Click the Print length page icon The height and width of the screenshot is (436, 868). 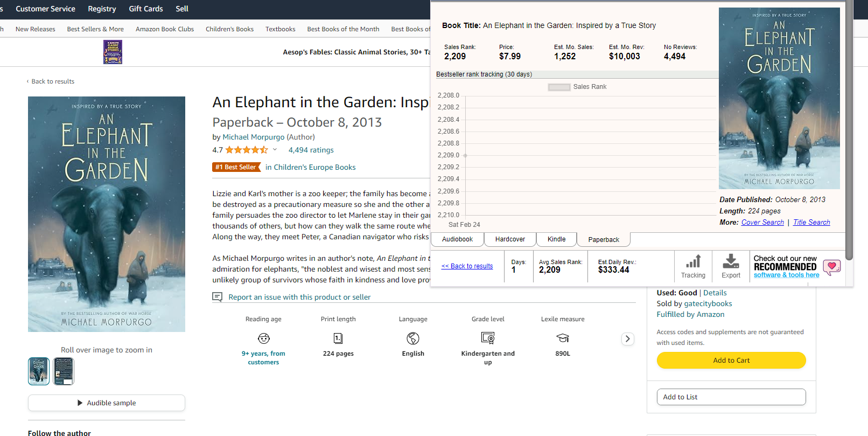click(x=338, y=338)
